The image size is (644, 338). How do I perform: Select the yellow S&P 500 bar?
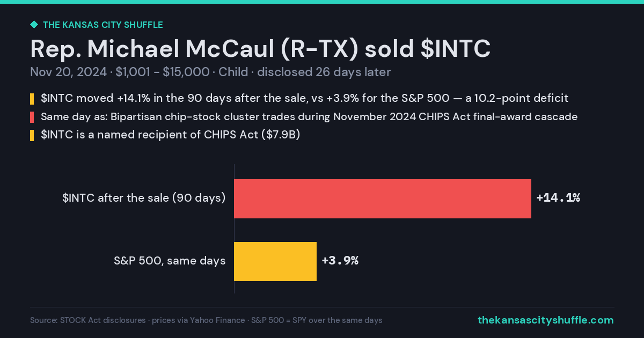[x=275, y=261]
